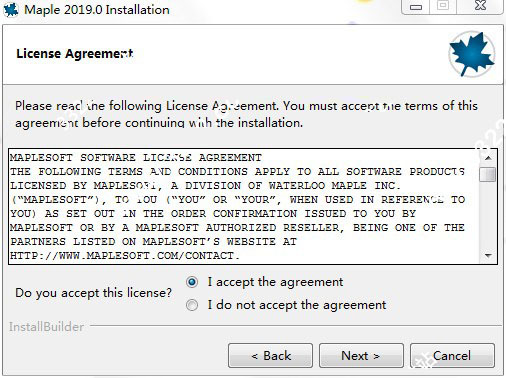Viewport: 506px width, 378px height.
Task: Click the "License Agreement" heading
Action: point(75,54)
